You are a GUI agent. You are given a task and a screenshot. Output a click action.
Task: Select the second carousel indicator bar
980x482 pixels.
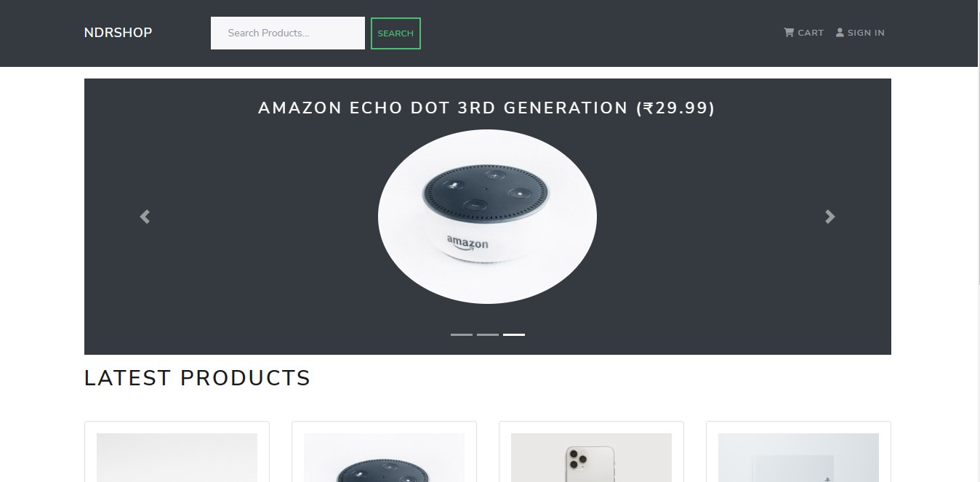(488, 334)
